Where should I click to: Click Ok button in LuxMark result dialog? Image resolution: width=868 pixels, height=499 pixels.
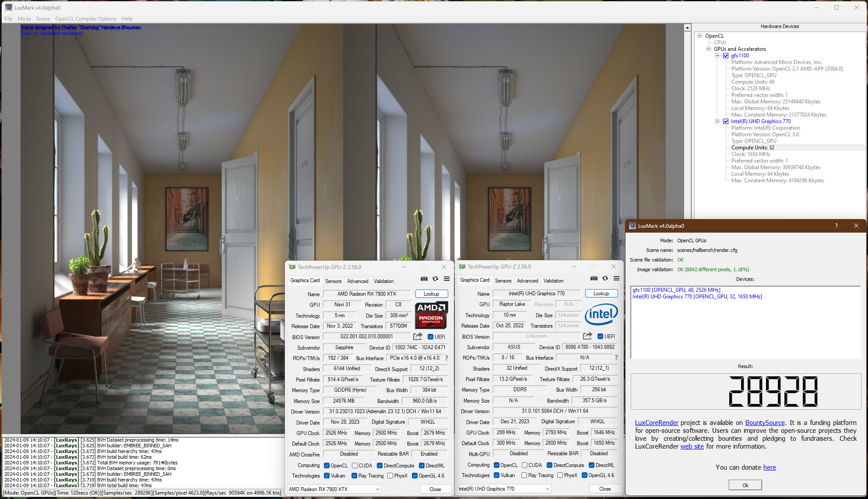tap(745, 485)
